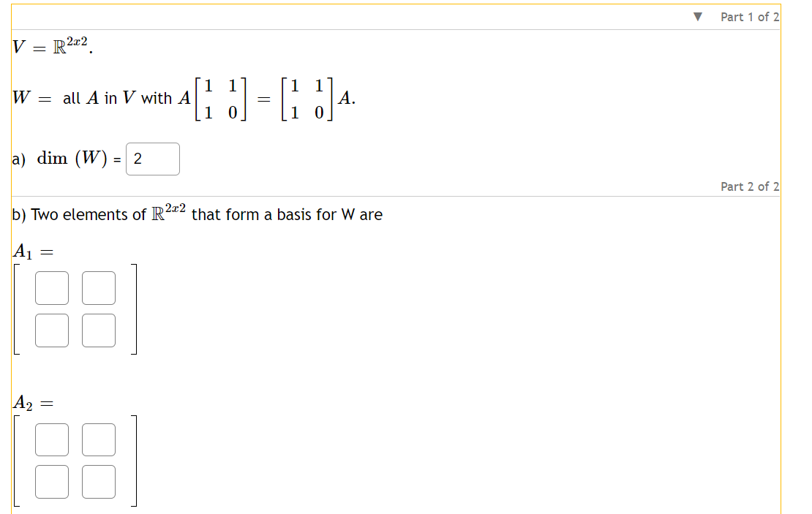Select top-left entry box of matrix A1
The width and height of the screenshot is (812, 514).
(52, 287)
